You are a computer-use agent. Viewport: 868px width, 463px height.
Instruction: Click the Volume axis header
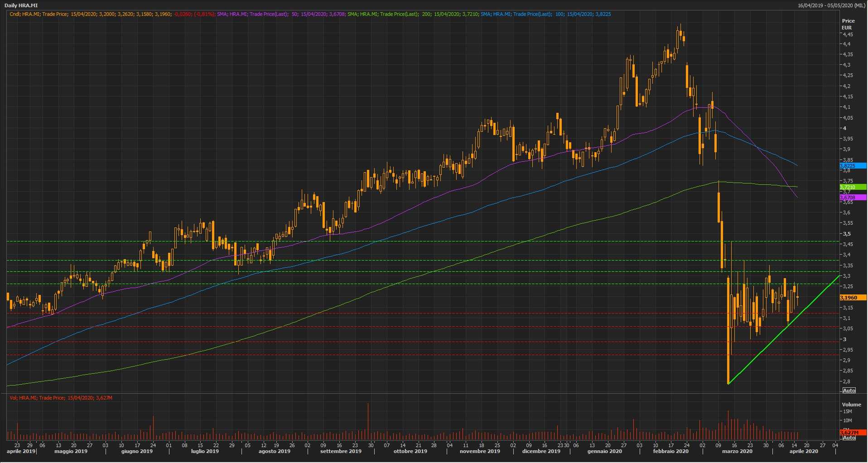point(851,405)
